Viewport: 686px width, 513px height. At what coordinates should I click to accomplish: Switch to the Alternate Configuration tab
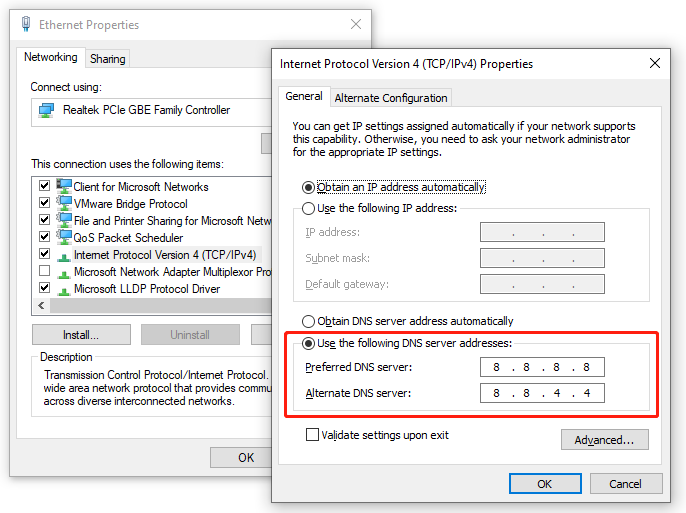tap(391, 98)
